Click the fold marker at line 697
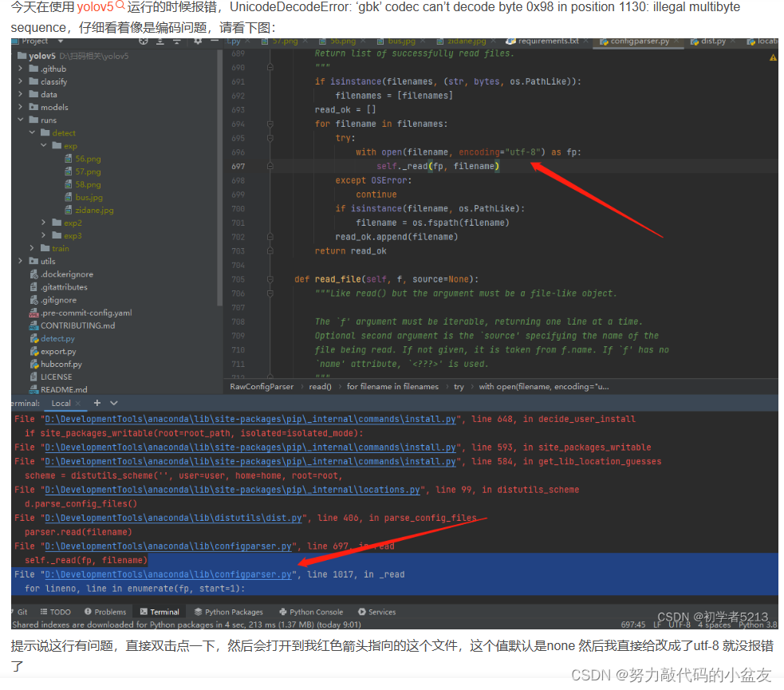 point(270,166)
